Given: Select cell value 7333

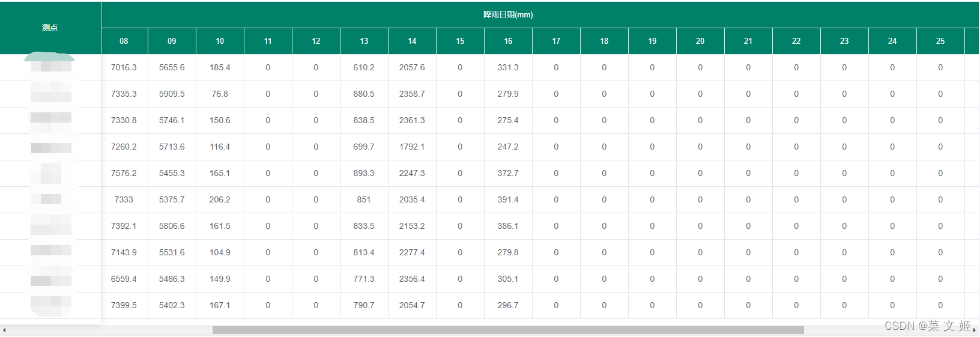Looking at the screenshot, I should tap(124, 199).
